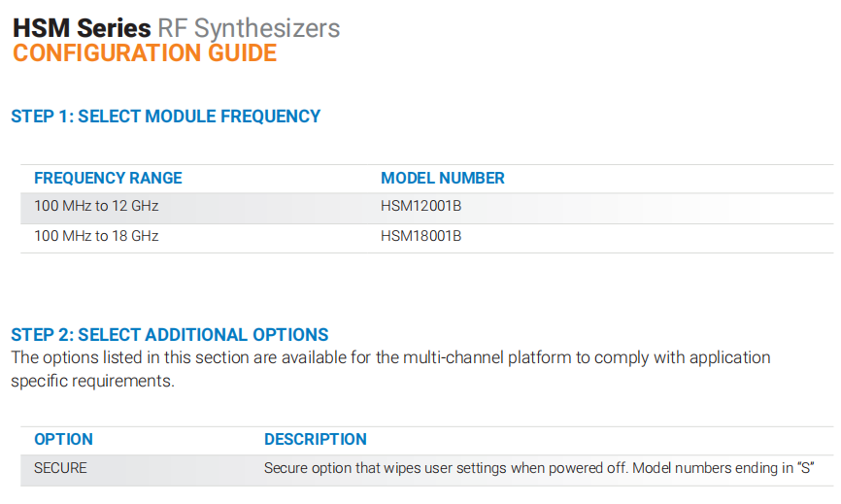Select the 100 MHz to 12 GHz cell
The image size is (841, 504).
click(96, 206)
